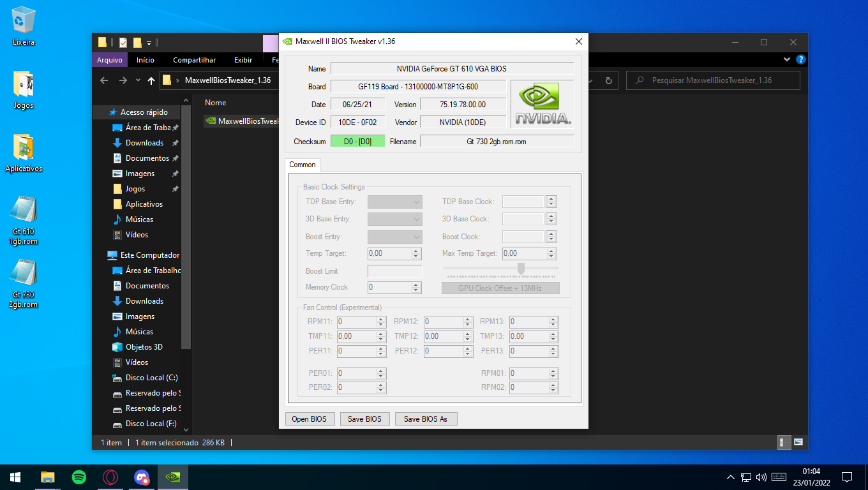Click the GPU clock offset slider handle
The width and height of the screenshot is (868, 490).
coord(521,269)
